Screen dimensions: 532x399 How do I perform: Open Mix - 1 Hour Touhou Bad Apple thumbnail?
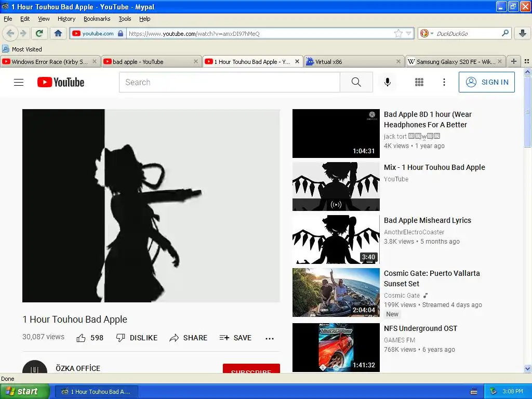coord(336,187)
